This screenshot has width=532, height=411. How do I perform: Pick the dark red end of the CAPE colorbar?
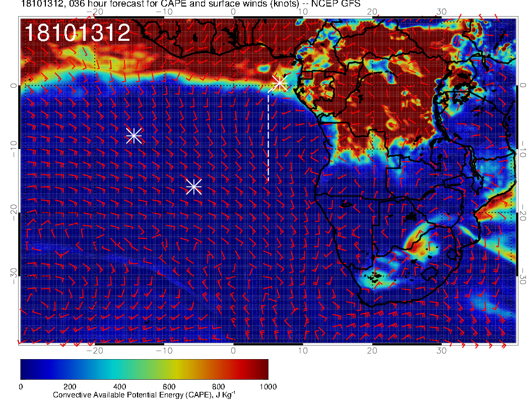click(x=263, y=369)
